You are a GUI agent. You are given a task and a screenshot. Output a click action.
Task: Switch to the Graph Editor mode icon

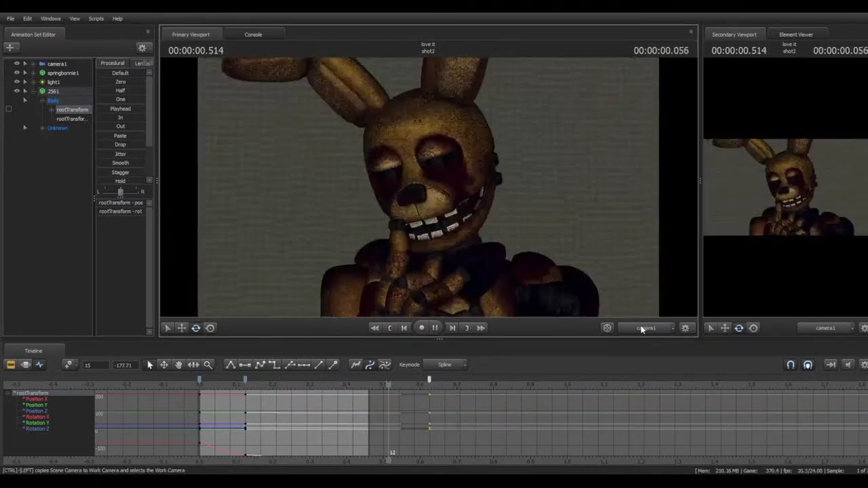[x=39, y=365]
